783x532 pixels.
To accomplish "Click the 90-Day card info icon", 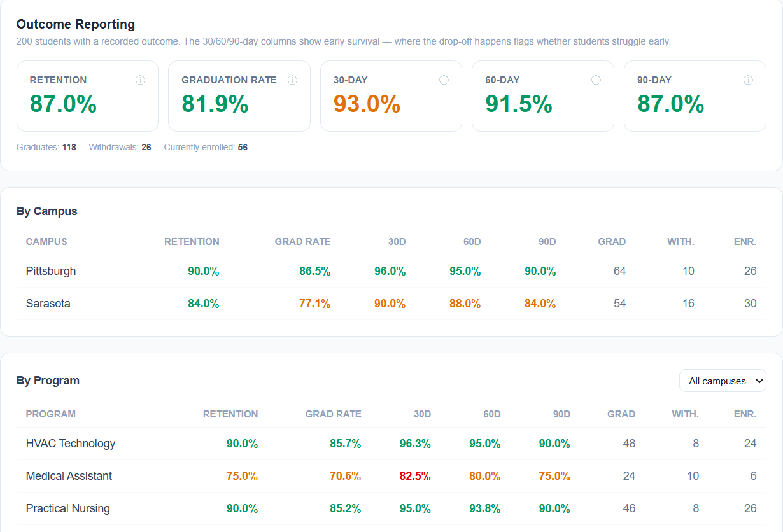I will (x=748, y=80).
